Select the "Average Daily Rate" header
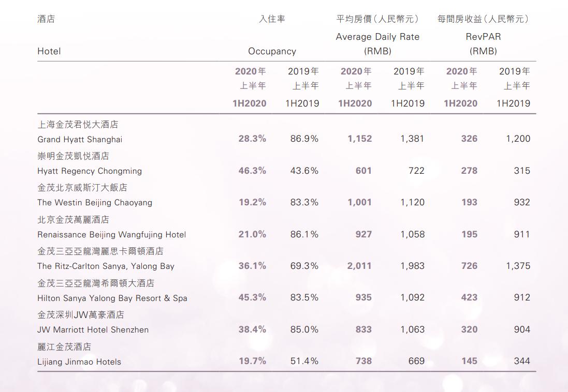Screen dimensions: 568x392 tap(377, 37)
